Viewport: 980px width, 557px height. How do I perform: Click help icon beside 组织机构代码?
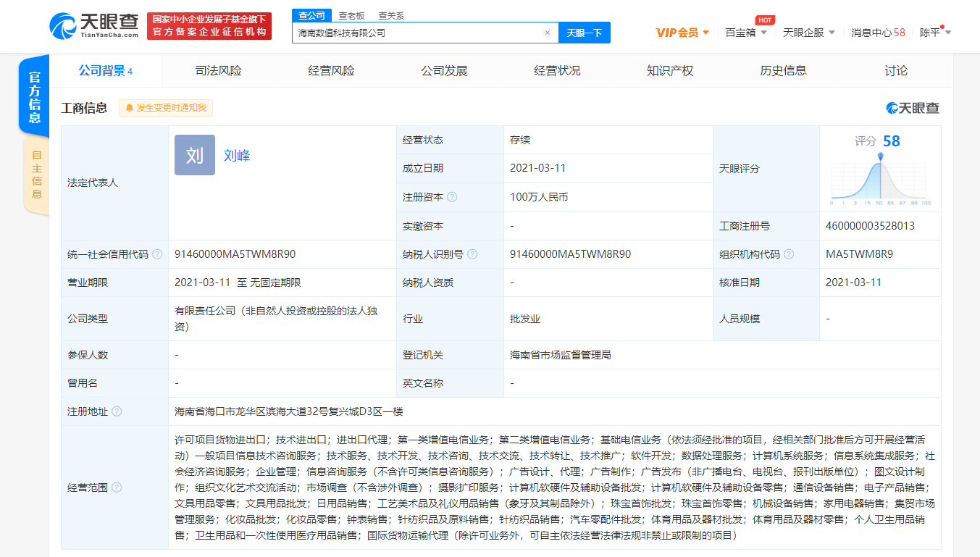[789, 254]
